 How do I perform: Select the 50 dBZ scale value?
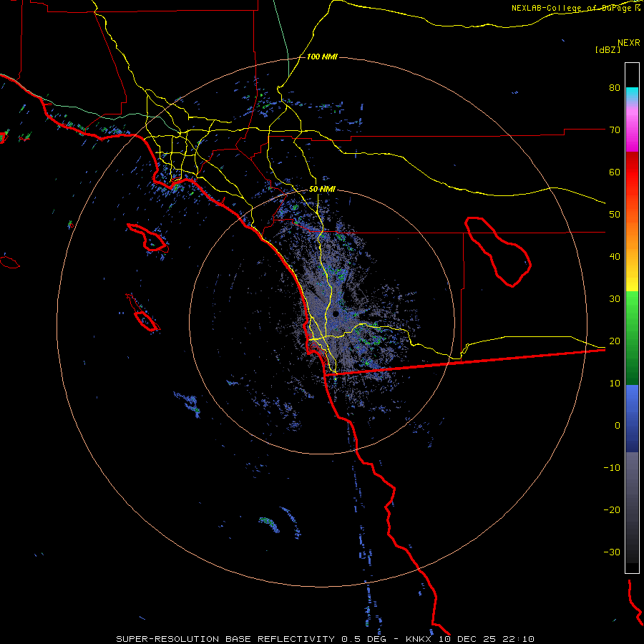(x=615, y=215)
